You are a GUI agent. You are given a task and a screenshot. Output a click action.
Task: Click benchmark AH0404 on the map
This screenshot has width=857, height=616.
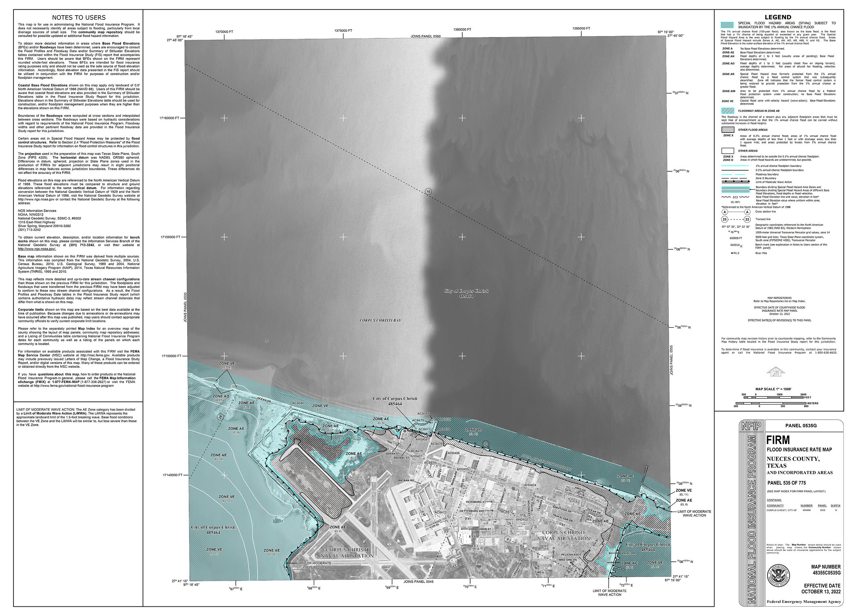pos(530,485)
